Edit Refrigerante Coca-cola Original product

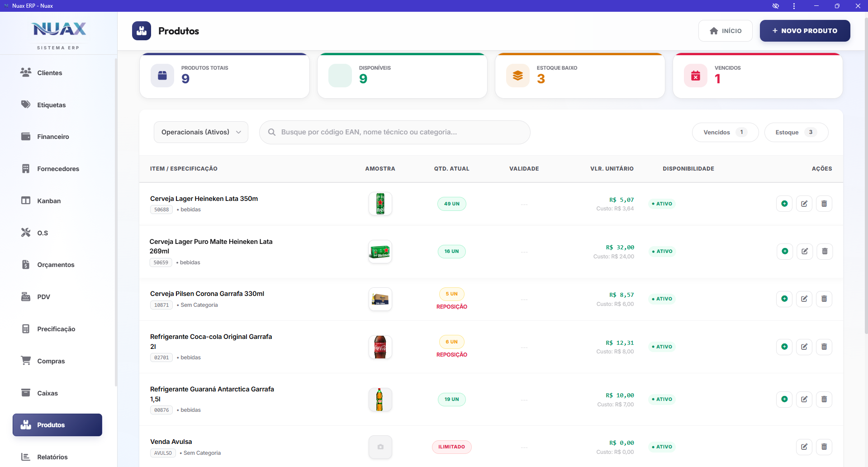[x=804, y=347]
